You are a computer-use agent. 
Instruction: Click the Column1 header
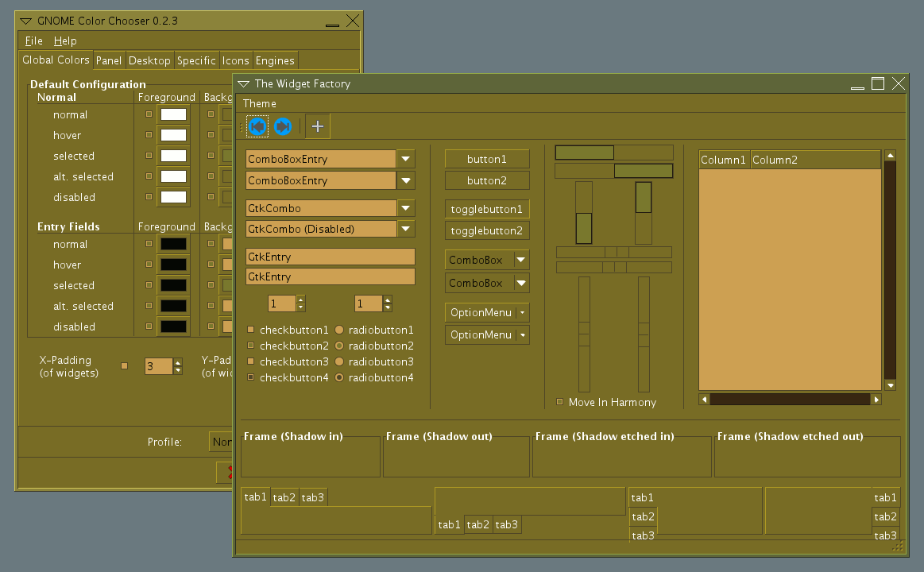725,160
